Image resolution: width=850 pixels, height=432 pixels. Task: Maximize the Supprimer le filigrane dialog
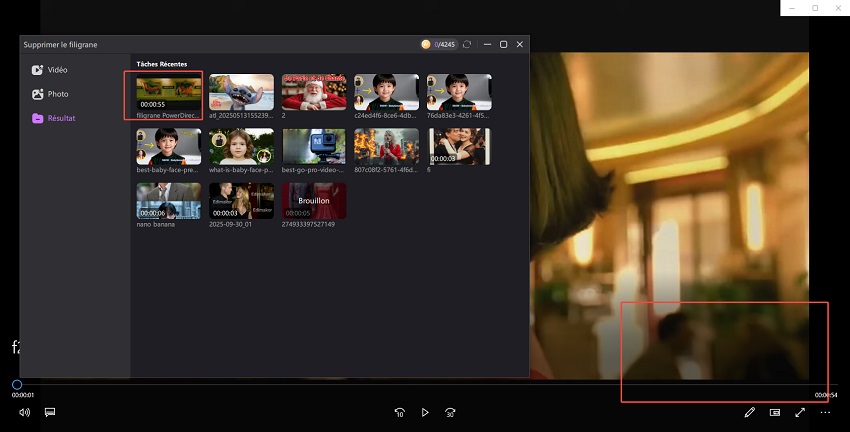tap(503, 44)
